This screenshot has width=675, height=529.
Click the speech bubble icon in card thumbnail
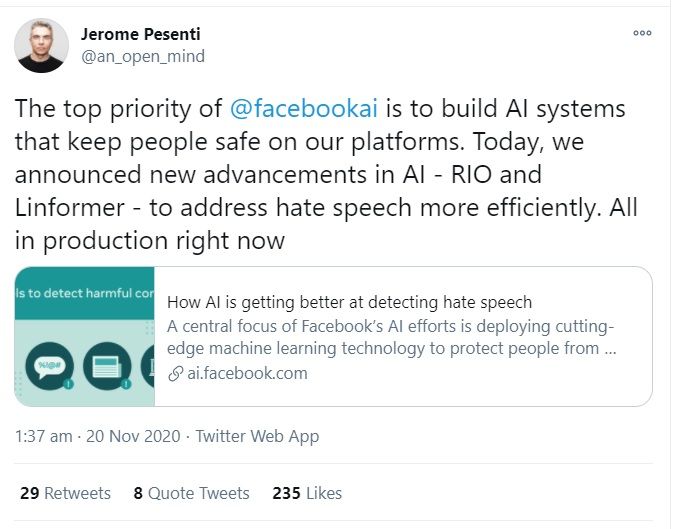pos(43,366)
